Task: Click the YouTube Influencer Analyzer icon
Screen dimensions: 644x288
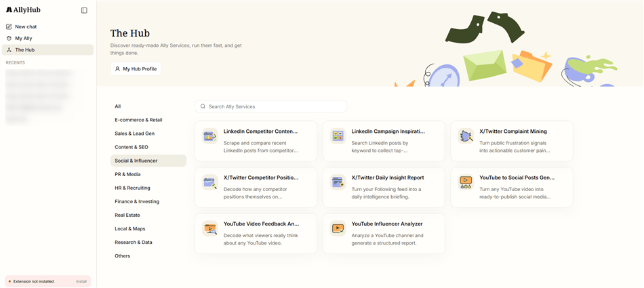Action: (x=338, y=228)
